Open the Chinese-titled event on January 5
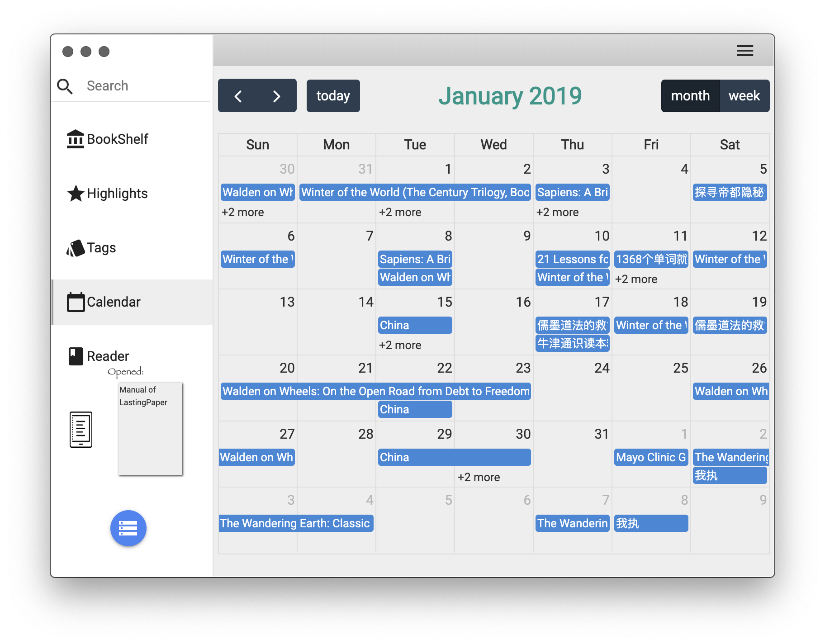This screenshot has height=644, width=825. (x=730, y=192)
